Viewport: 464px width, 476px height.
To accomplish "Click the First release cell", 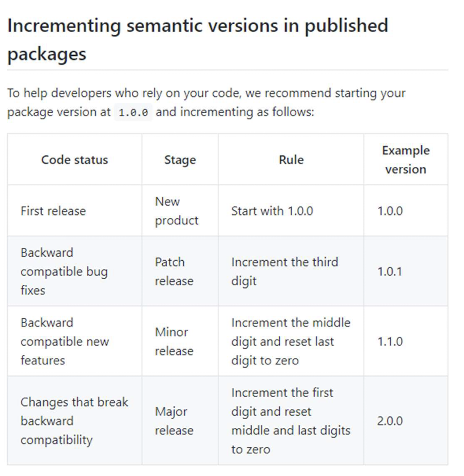I will point(53,211).
